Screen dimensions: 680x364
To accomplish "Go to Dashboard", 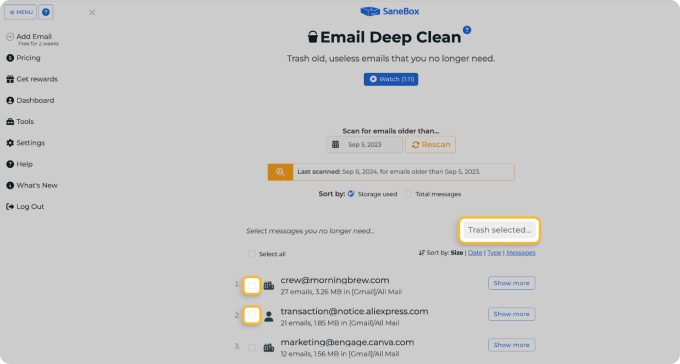I will [35, 100].
